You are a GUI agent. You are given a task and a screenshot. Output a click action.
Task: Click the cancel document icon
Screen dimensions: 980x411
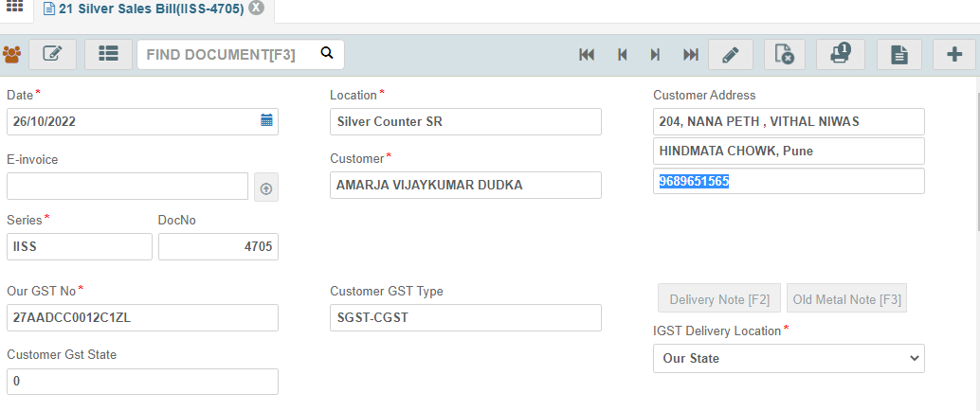coord(785,54)
